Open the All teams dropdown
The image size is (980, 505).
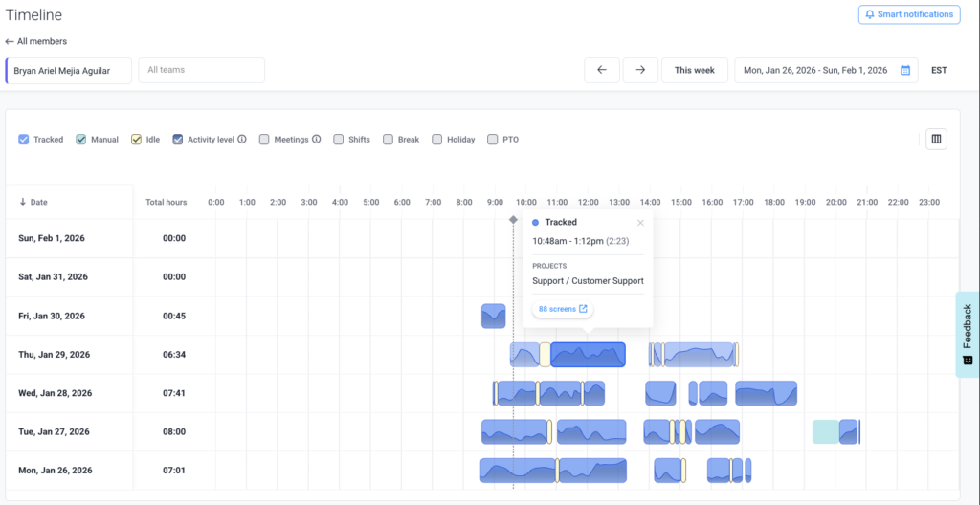click(x=201, y=70)
